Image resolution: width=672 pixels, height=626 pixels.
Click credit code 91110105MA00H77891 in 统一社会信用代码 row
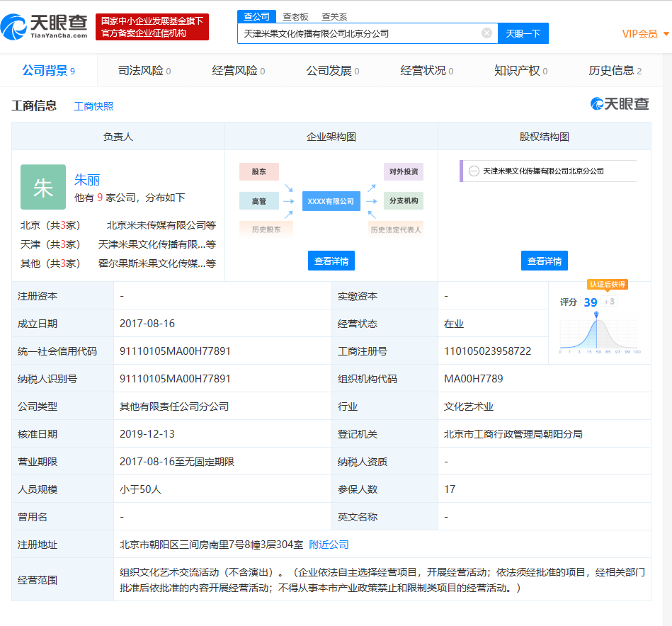175,351
